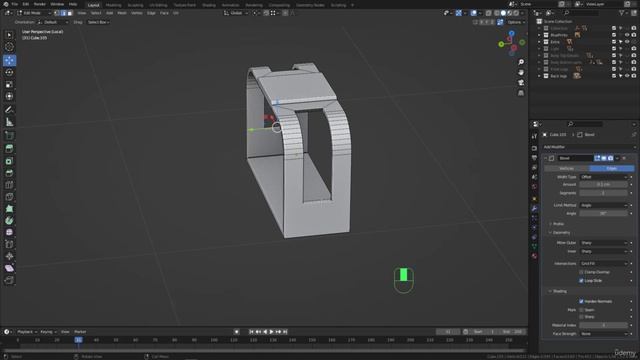Viewport: 640px width, 360px height.
Task: Adjust the Bevel Amount slider field
Action: [x=604, y=184]
